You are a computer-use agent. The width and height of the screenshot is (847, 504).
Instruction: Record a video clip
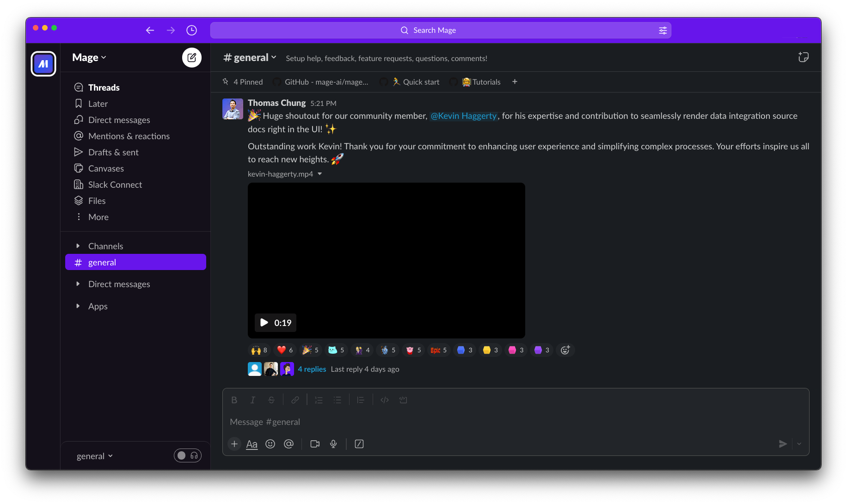(x=315, y=444)
